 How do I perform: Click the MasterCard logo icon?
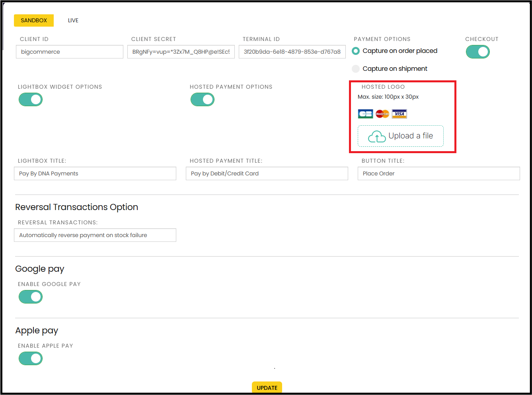[x=382, y=114]
